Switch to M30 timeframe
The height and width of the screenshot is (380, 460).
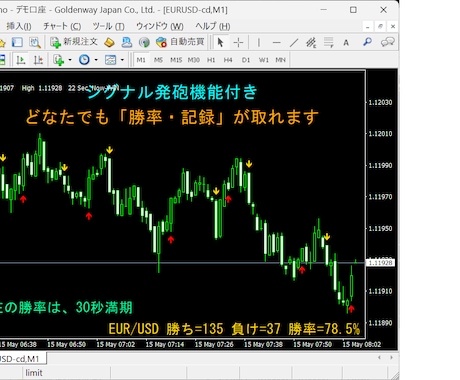point(194,60)
